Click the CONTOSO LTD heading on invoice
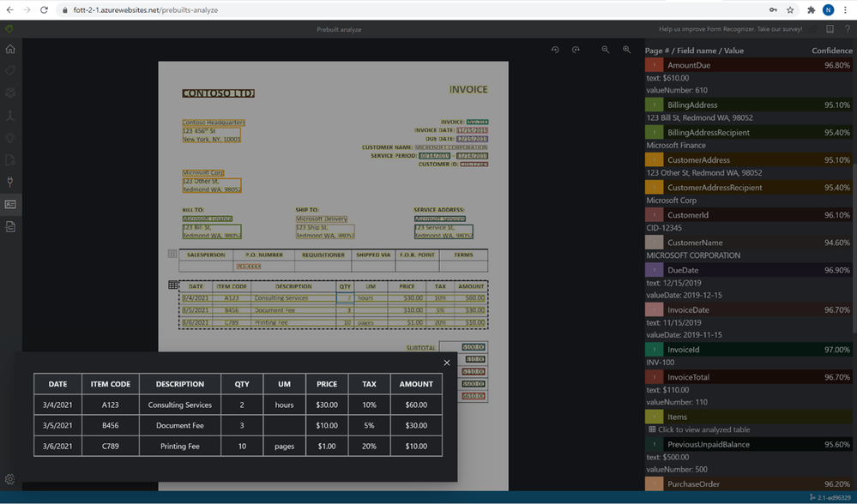Screen dimensions: 857x504 click(218, 93)
